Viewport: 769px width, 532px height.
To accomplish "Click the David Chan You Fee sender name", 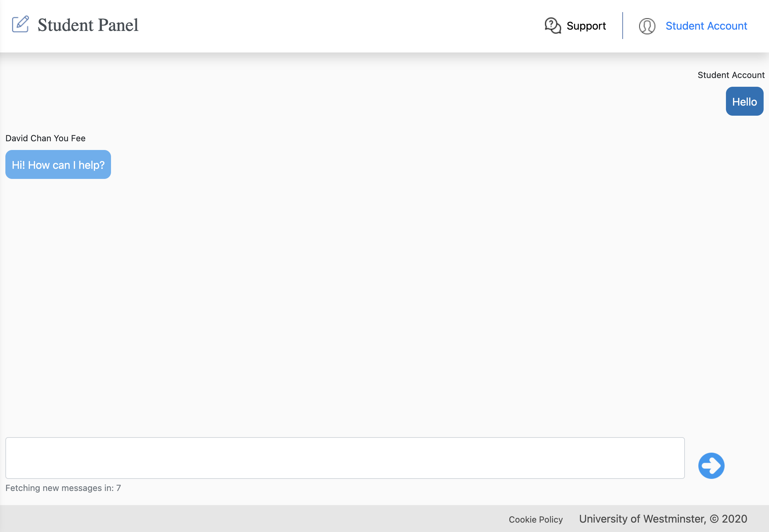I will (45, 138).
